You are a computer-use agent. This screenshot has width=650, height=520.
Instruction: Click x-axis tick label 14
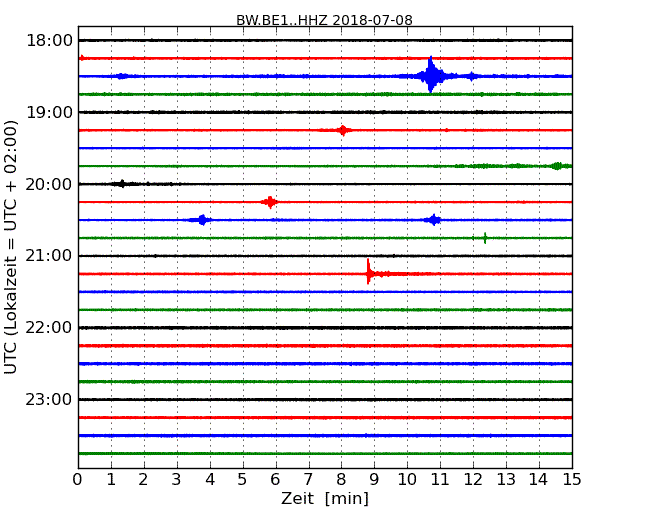point(539,480)
